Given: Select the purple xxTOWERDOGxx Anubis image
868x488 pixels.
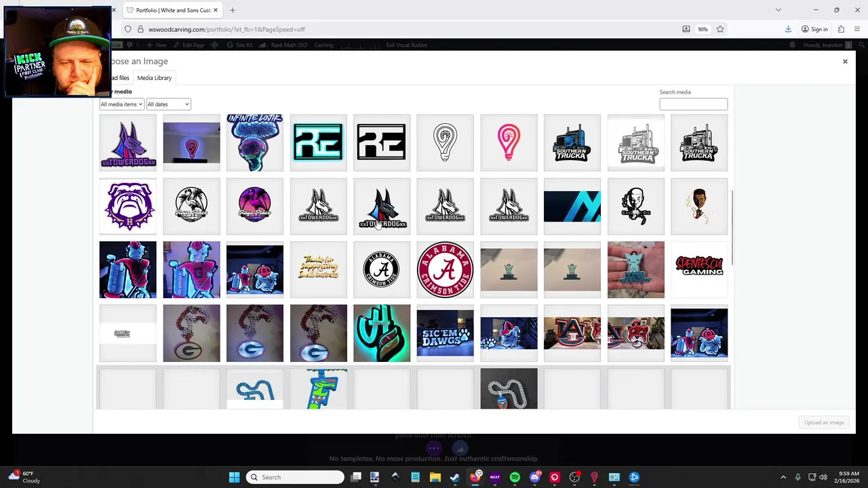Looking at the screenshot, I should click(127, 142).
